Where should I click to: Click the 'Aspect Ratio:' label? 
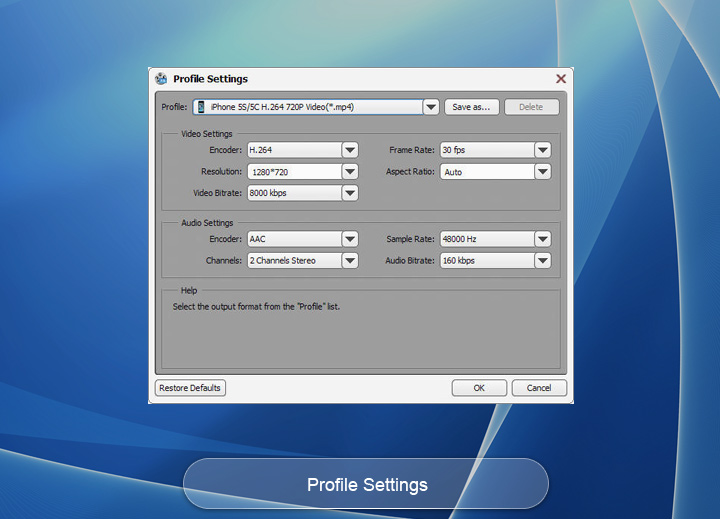click(410, 171)
